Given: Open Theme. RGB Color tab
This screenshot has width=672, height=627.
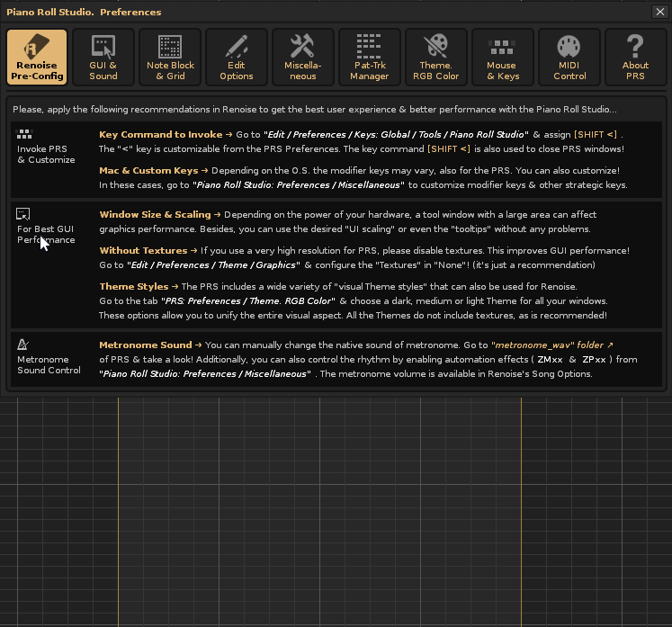Looking at the screenshot, I should click(436, 57).
